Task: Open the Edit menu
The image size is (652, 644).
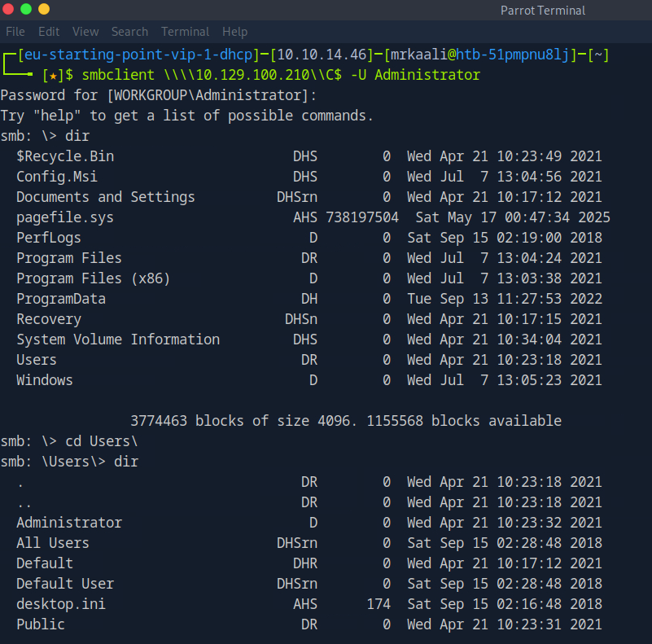Action: (49, 32)
